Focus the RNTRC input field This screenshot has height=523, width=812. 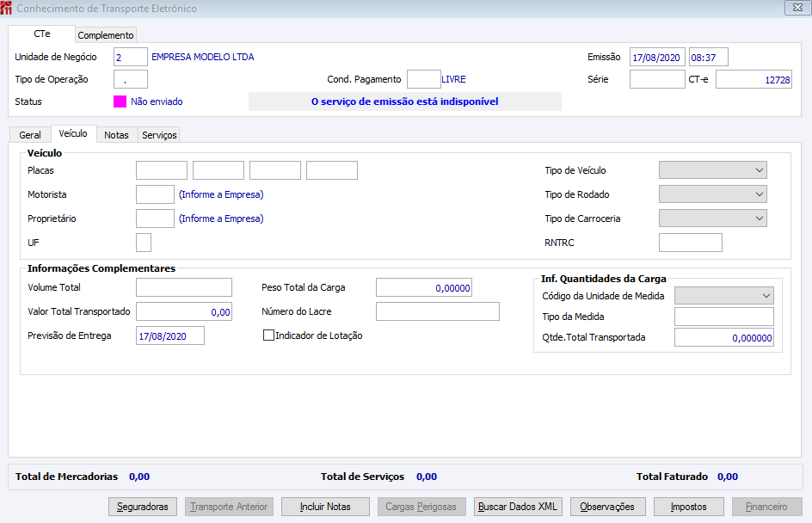pyautogui.click(x=691, y=243)
